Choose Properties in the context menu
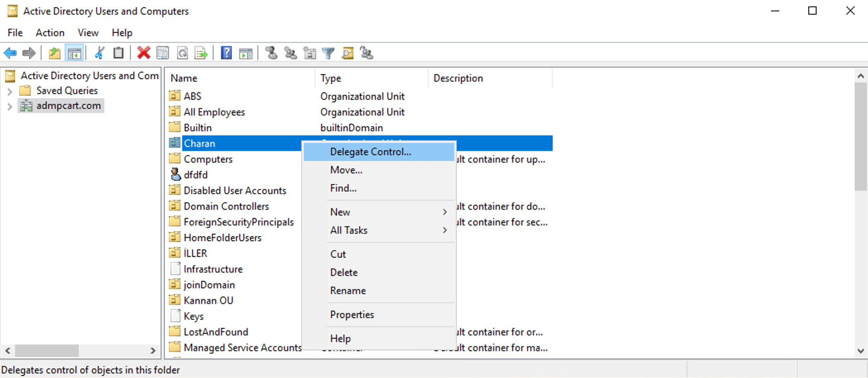 [x=352, y=315]
